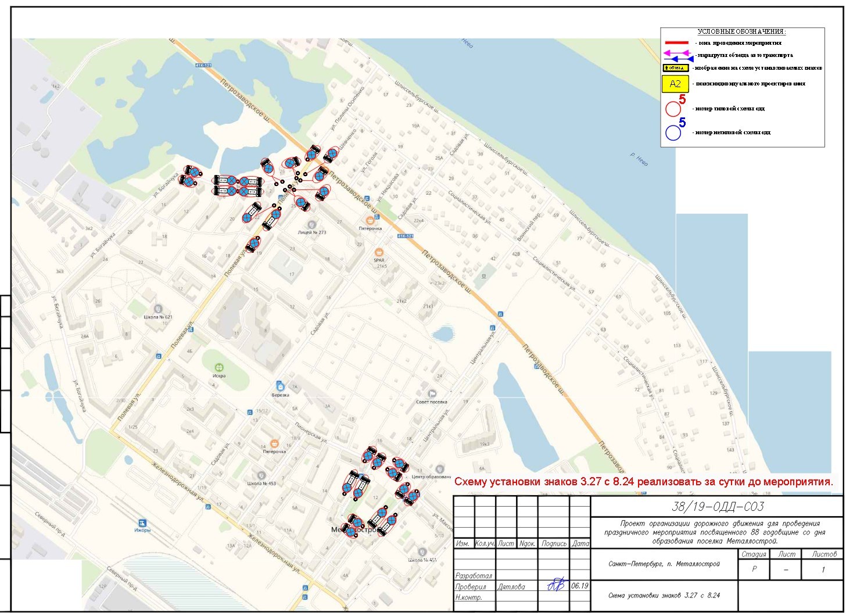Click the 'Н.контр.' row label
This screenshot has width=846, height=616.
pyautogui.click(x=469, y=597)
